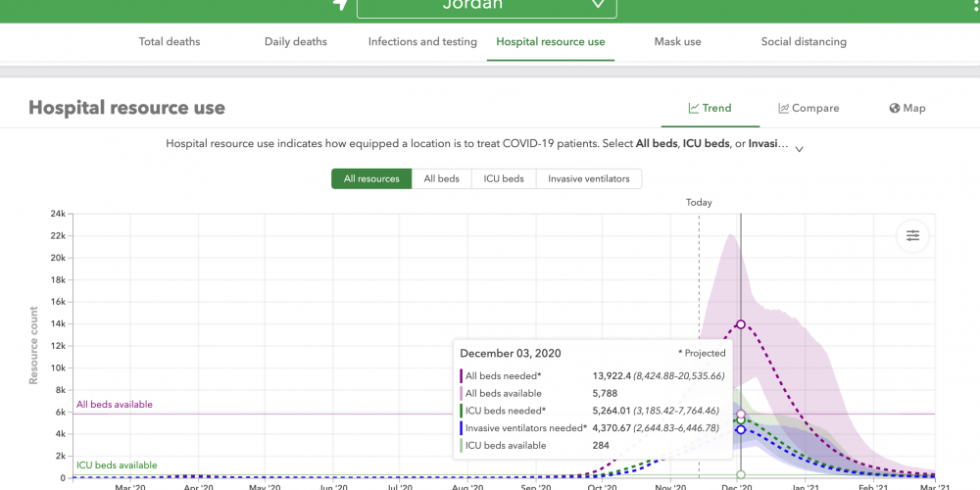Open the Infections and testing tab
The image size is (980, 490).
click(422, 42)
